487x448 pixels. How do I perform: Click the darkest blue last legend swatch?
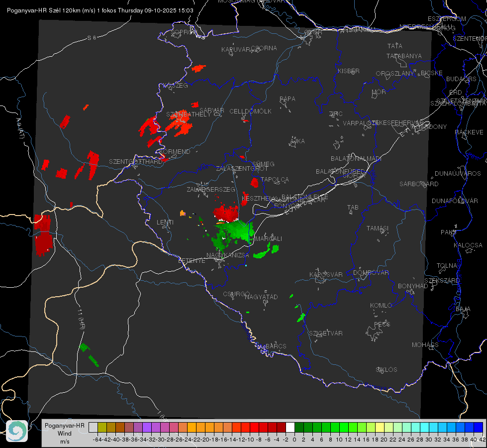[479, 427]
